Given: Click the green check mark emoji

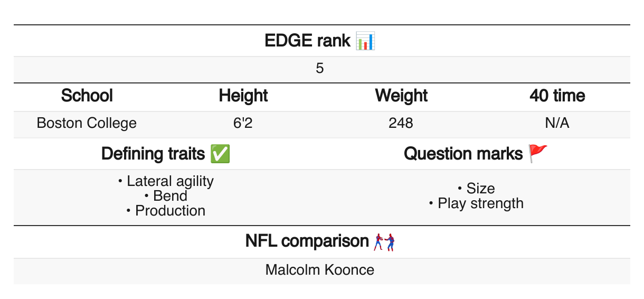Looking at the screenshot, I should [x=220, y=154].
